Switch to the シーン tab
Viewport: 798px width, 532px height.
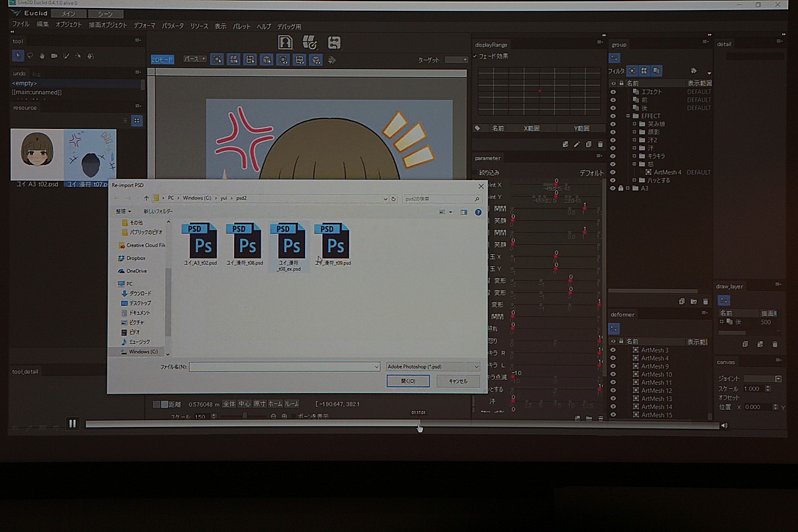[105, 14]
